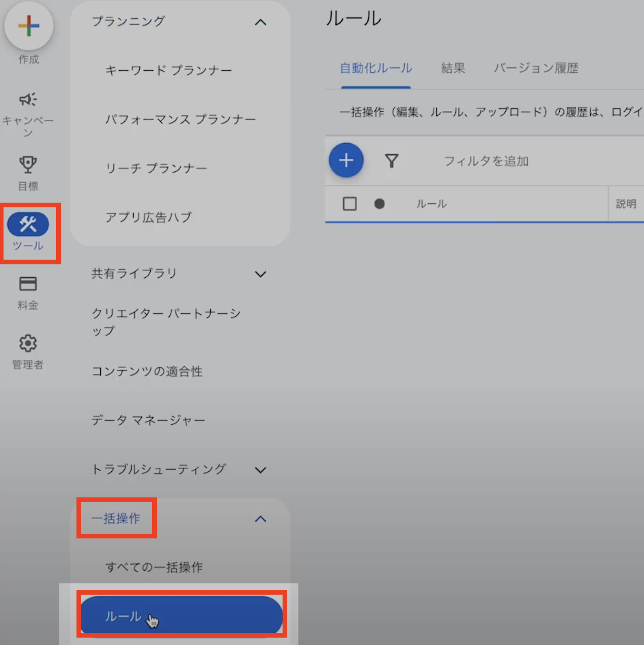The width and height of the screenshot is (644, 645).
Task: Open すべての一括操作 menu item
Action: click(154, 567)
